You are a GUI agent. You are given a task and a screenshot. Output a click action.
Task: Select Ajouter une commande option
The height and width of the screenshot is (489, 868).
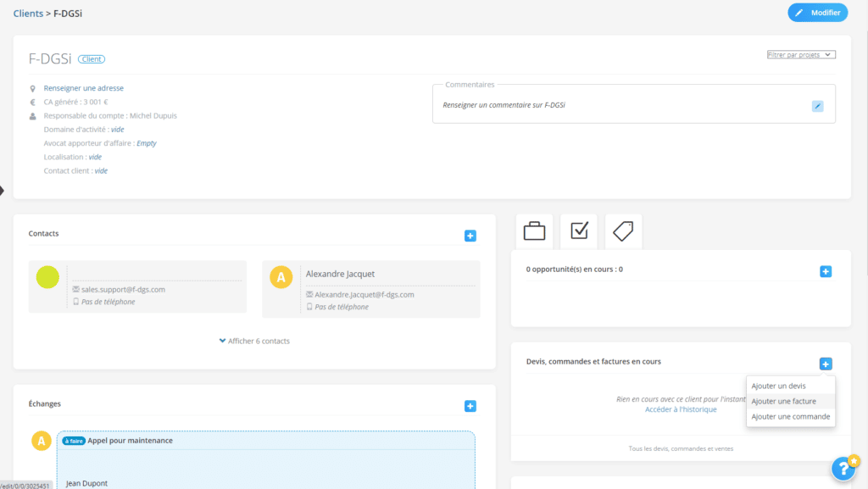(790, 416)
